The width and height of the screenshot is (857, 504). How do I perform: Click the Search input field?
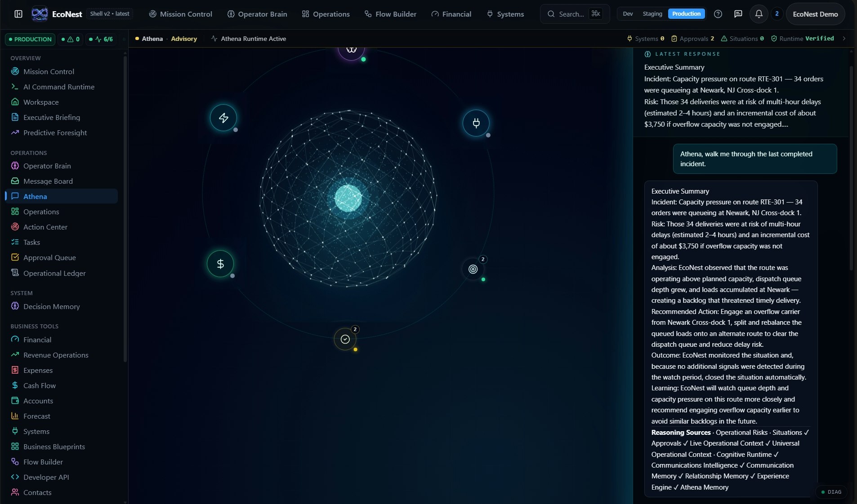point(575,14)
